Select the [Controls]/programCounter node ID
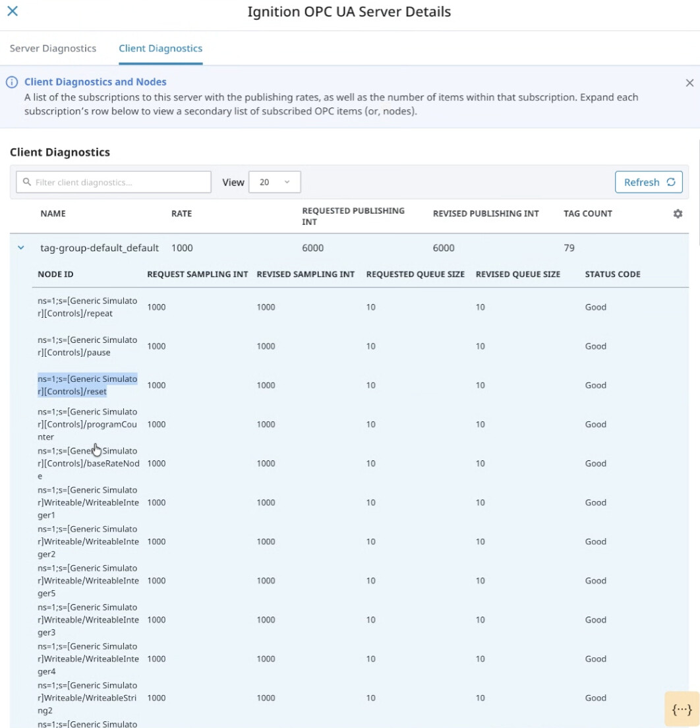The height and width of the screenshot is (728, 700). pyautogui.click(x=87, y=424)
